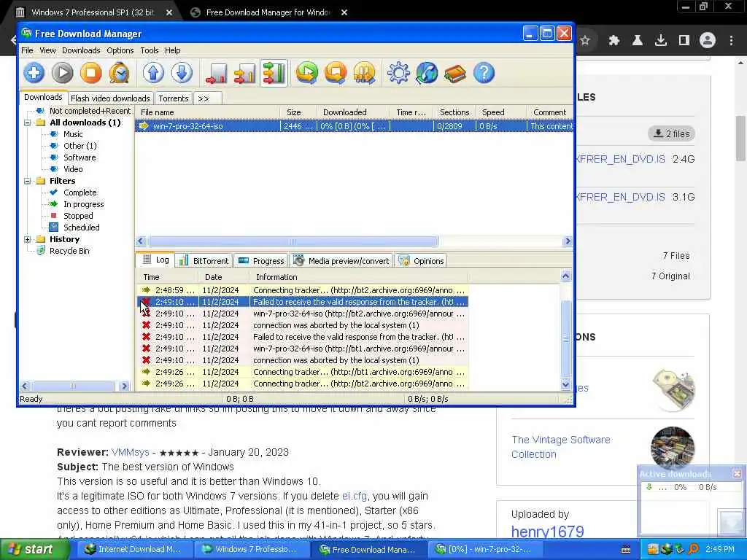Open the Options menu
The height and width of the screenshot is (560, 747).
coord(120,50)
